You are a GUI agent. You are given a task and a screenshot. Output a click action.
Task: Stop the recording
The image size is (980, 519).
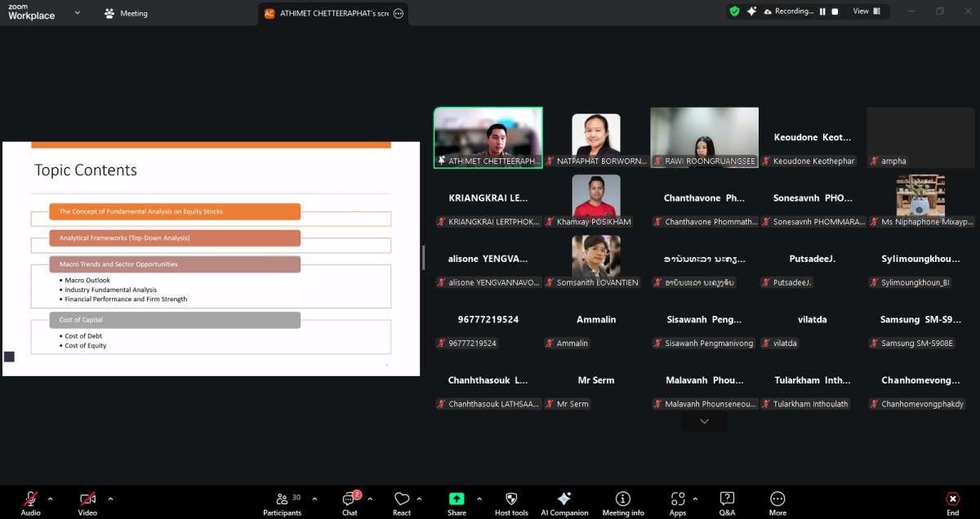[x=835, y=11]
